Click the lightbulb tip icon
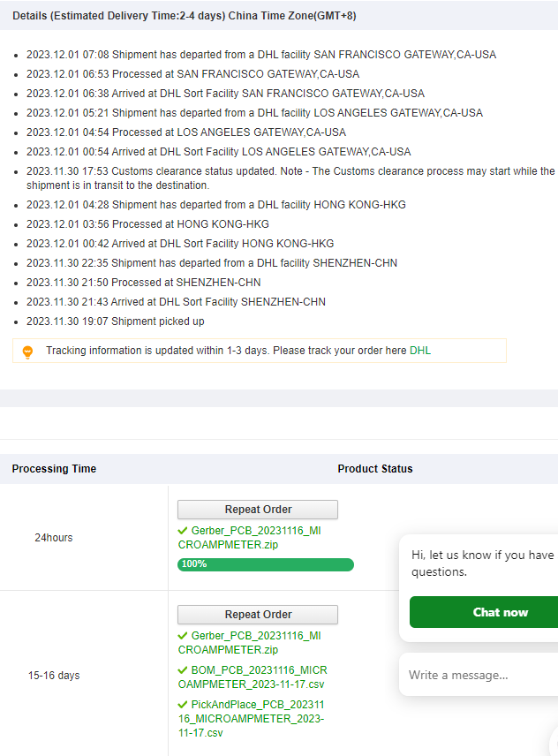Image resolution: width=558 pixels, height=756 pixels. coord(27,352)
